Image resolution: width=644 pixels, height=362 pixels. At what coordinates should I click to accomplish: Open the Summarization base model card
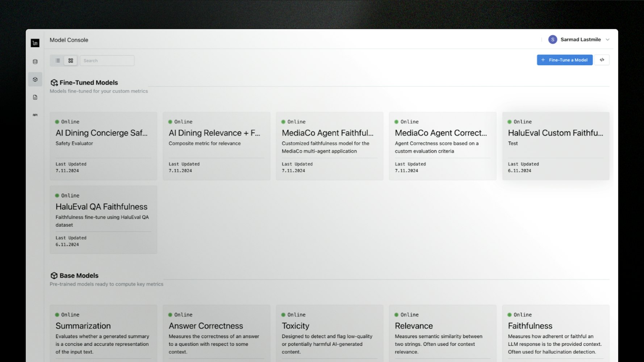point(104,333)
